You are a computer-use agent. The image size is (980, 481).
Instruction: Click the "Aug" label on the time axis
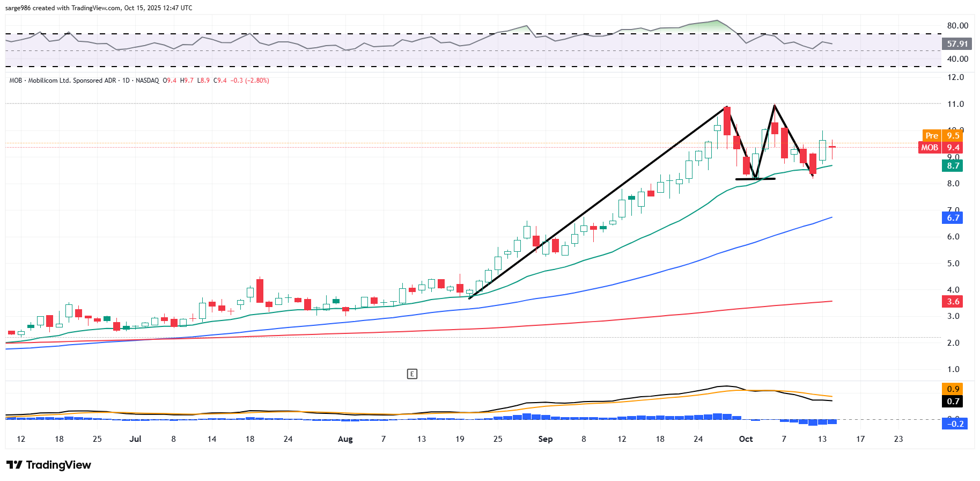tap(345, 439)
